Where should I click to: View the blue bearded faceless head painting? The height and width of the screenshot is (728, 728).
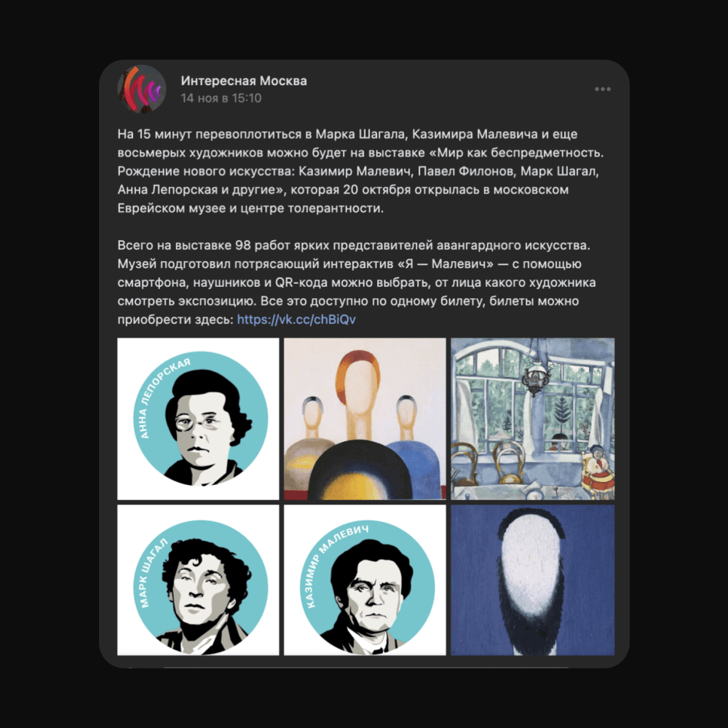click(533, 580)
